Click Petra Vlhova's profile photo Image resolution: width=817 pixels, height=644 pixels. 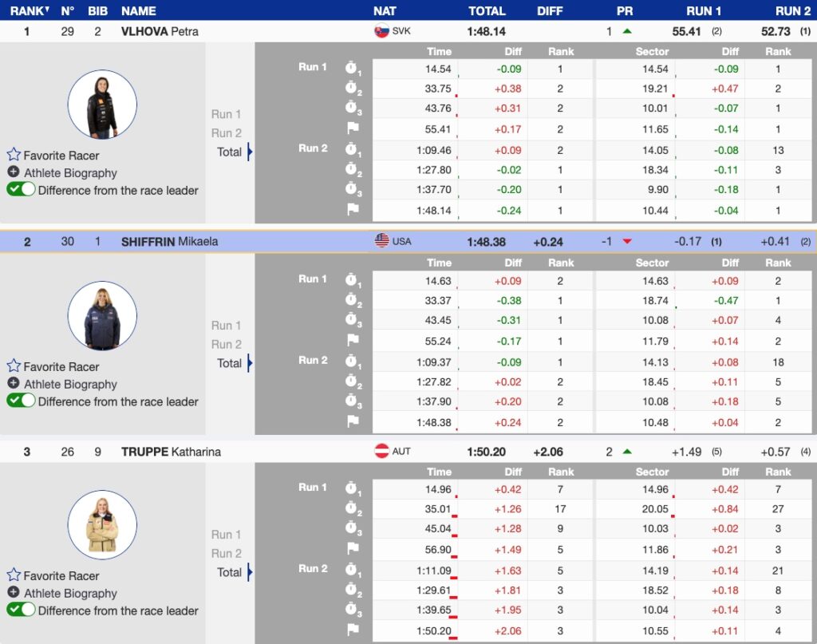[102, 105]
